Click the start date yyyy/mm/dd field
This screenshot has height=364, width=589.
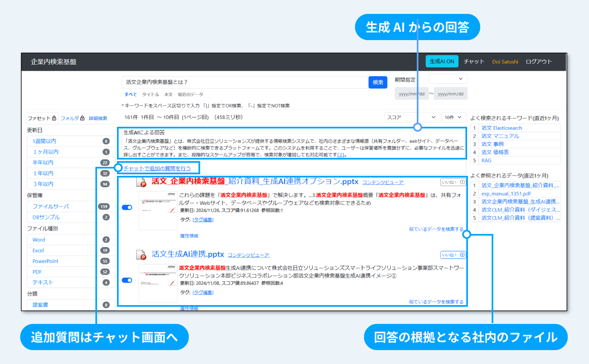(x=411, y=93)
